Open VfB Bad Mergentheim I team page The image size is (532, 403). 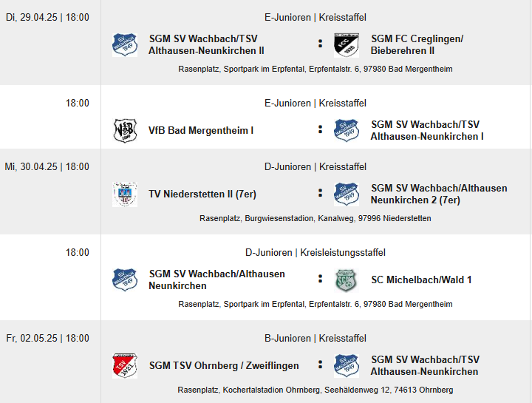(201, 130)
